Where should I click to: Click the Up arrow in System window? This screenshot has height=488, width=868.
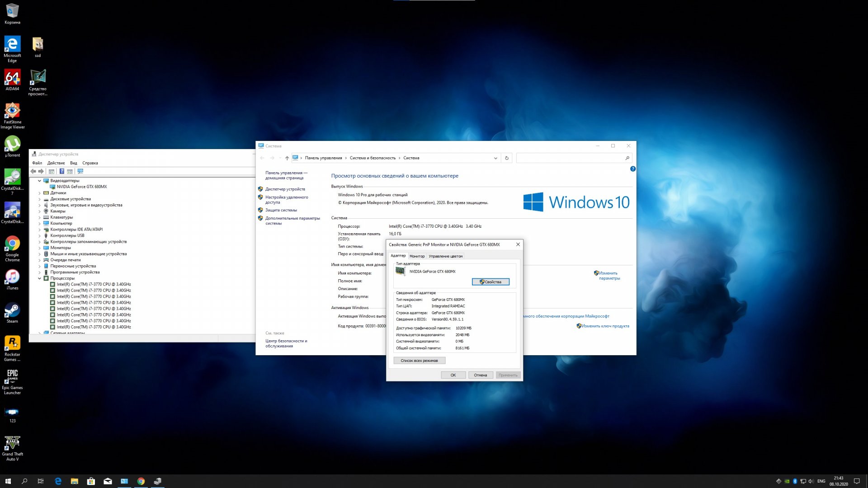click(287, 158)
